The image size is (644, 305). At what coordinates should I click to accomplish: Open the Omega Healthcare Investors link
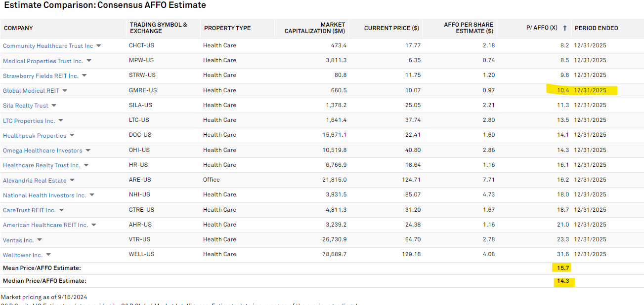tap(43, 151)
